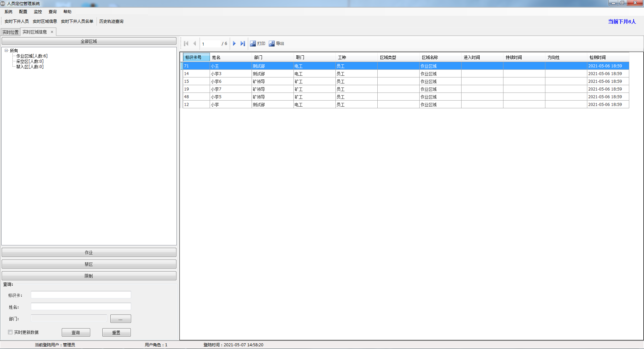Click the 标识卡 input field
The width and height of the screenshot is (644, 349).
click(81, 295)
